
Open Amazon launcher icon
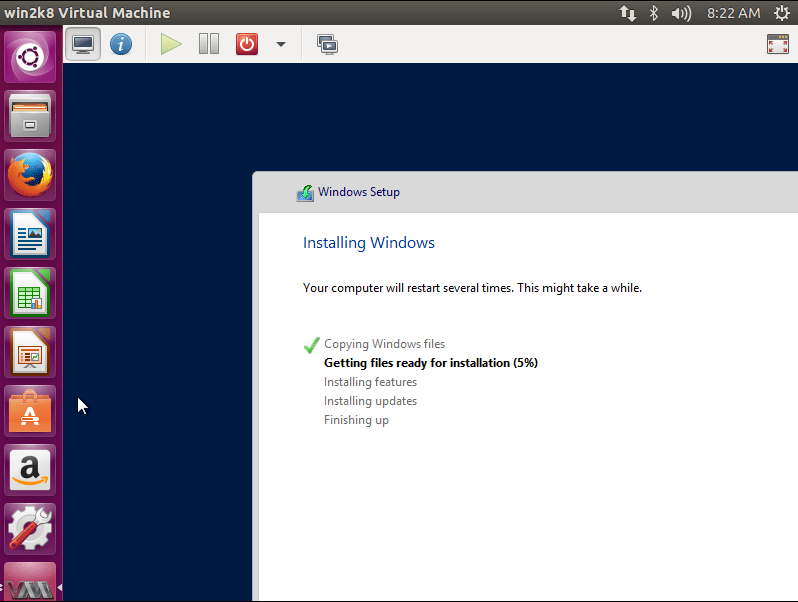click(x=30, y=470)
